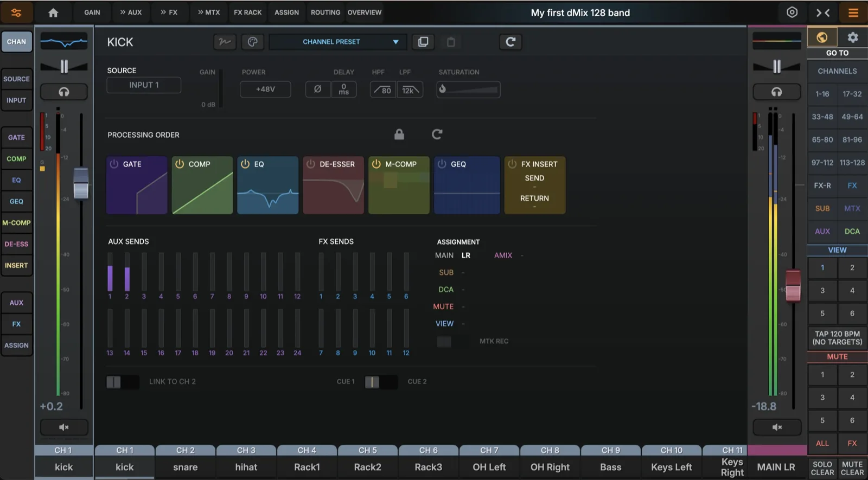This screenshot has width=868, height=480.
Task: Enable the DE-ESSER power button
Action: tap(310, 164)
